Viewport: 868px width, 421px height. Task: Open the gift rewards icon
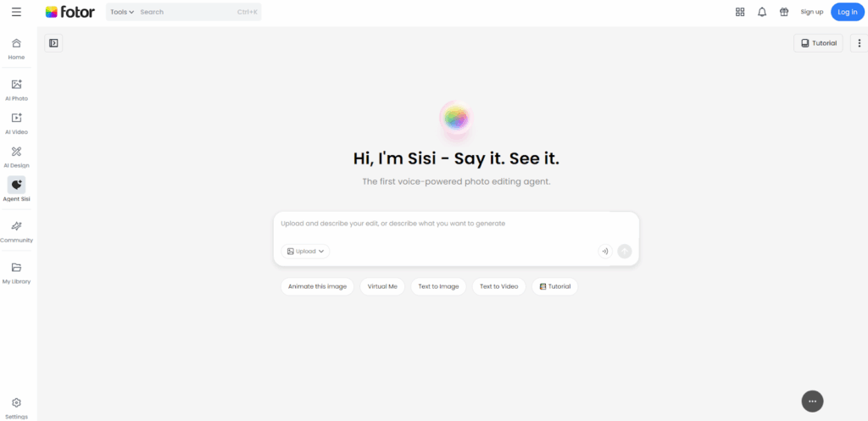pyautogui.click(x=784, y=12)
